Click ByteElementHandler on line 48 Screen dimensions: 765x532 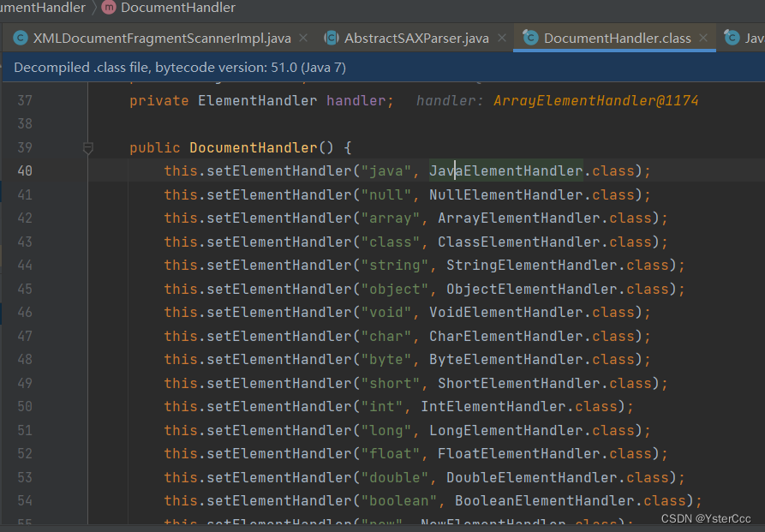(x=506, y=360)
